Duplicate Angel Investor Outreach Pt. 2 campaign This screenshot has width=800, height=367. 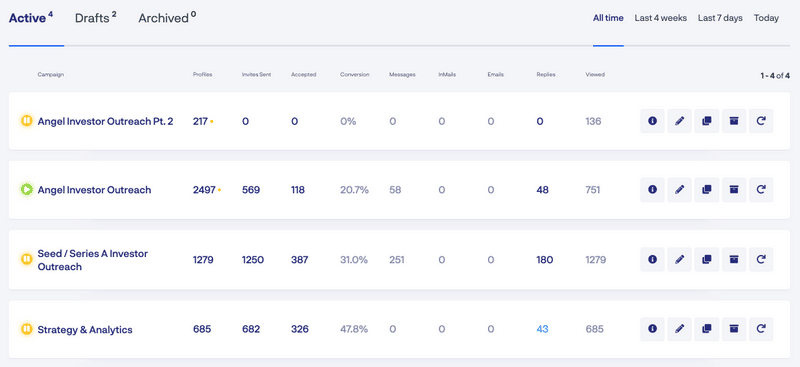[707, 121]
